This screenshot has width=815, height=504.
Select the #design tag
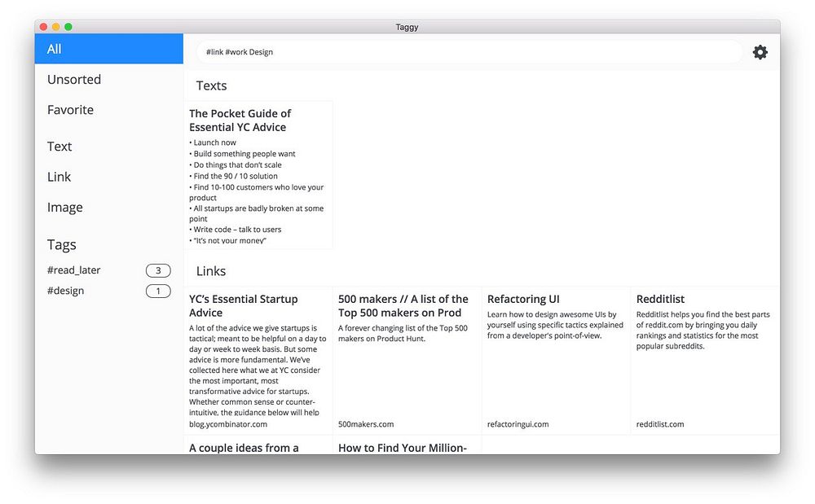point(65,291)
